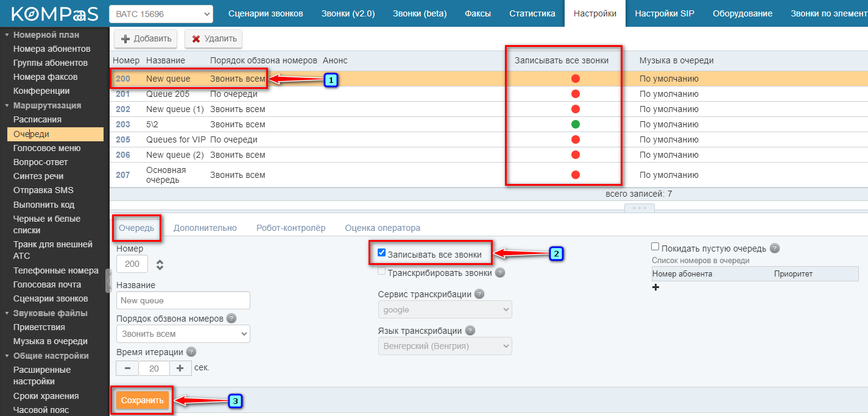The image size is (868, 416).
Task: Switch to the Робот-контролёр tab
Action: [x=291, y=228]
